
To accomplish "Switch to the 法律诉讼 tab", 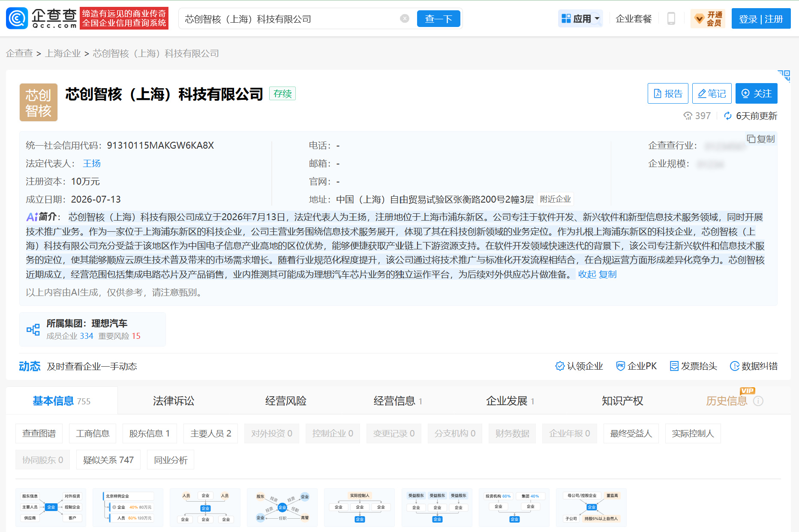I will pos(174,400).
